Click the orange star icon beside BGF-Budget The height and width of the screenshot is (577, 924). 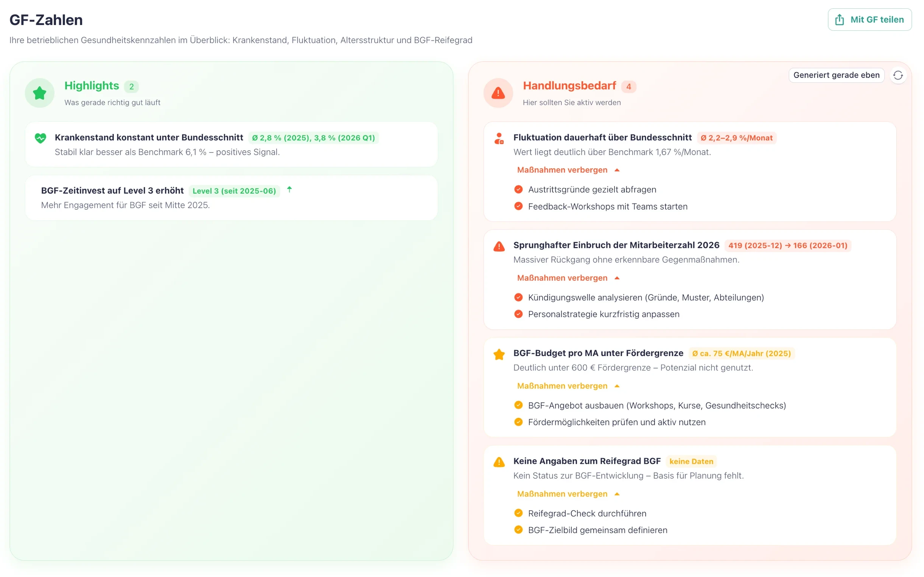(x=499, y=354)
